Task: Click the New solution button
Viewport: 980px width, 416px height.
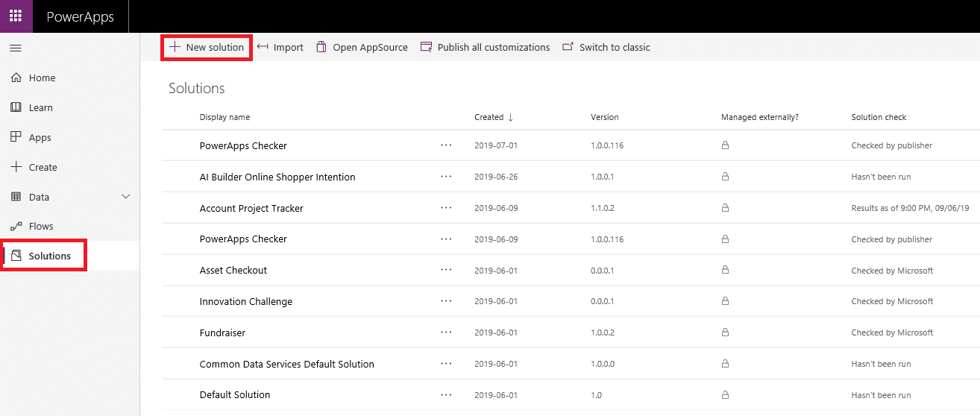Action: [207, 47]
